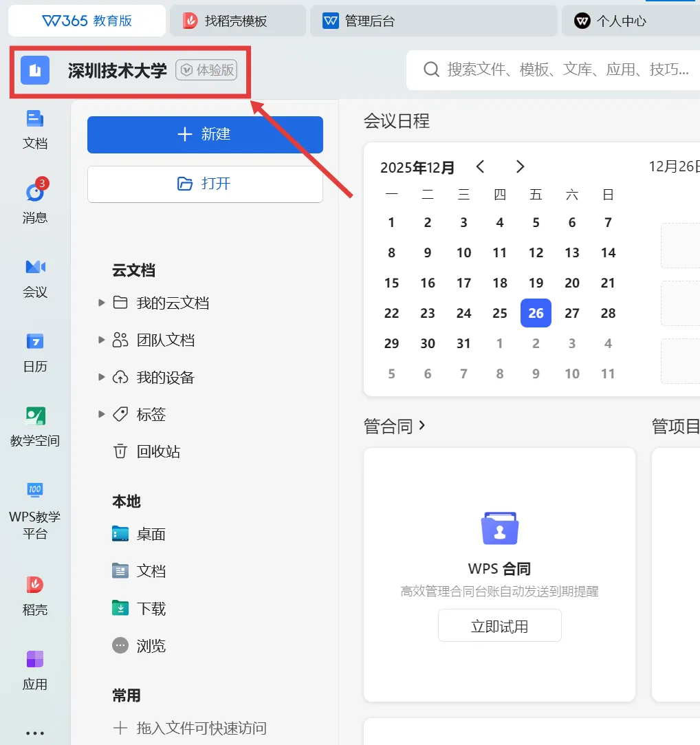Select December 22 in calendar
The height and width of the screenshot is (745, 700).
pyautogui.click(x=391, y=313)
